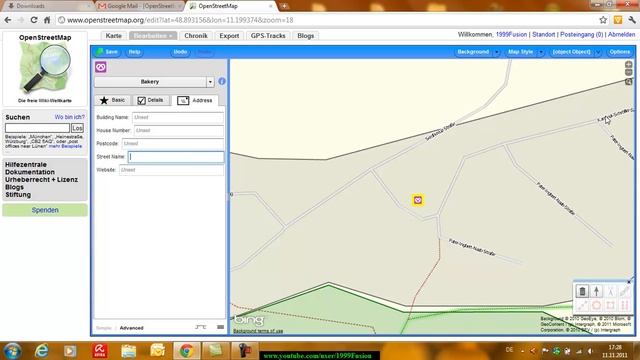This screenshot has width=640, height=360.
Task: Click the OpenStreetMap logo image
Action: 45,68
